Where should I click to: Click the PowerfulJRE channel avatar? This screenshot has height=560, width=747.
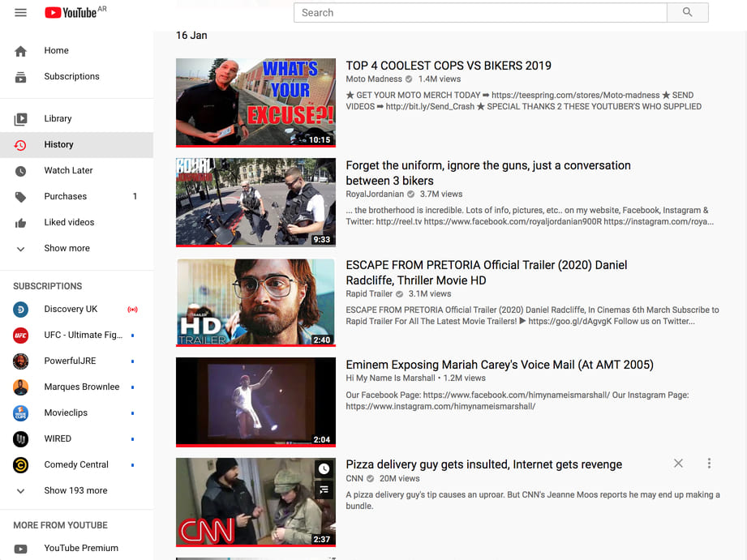pos(20,361)
